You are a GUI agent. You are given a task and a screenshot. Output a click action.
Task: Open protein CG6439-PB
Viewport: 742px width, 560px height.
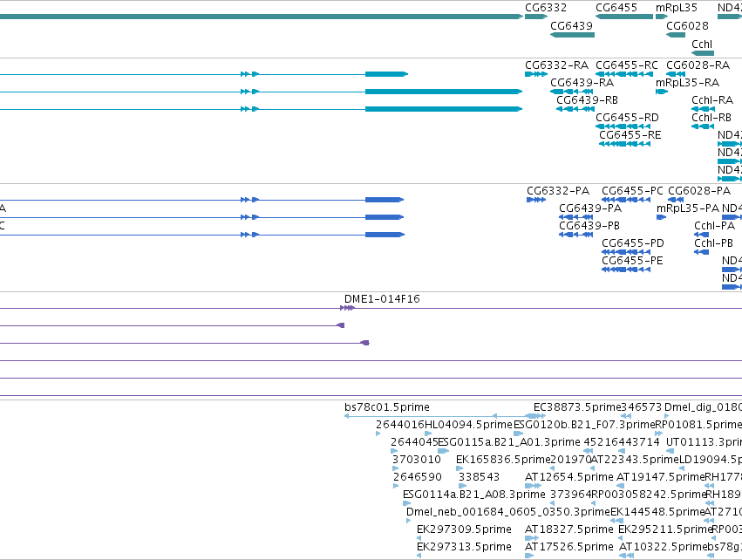point(589,226)
